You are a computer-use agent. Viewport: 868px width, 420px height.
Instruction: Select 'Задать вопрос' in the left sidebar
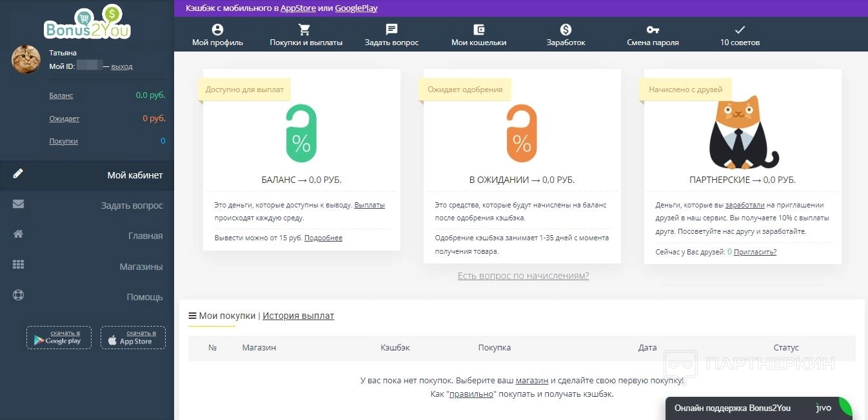[132, 205]
